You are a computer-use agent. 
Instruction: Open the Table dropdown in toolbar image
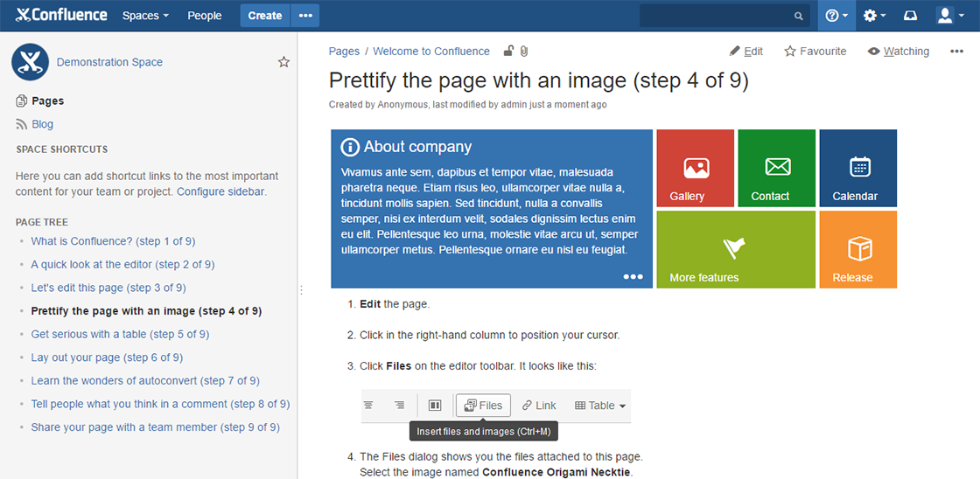600,406
